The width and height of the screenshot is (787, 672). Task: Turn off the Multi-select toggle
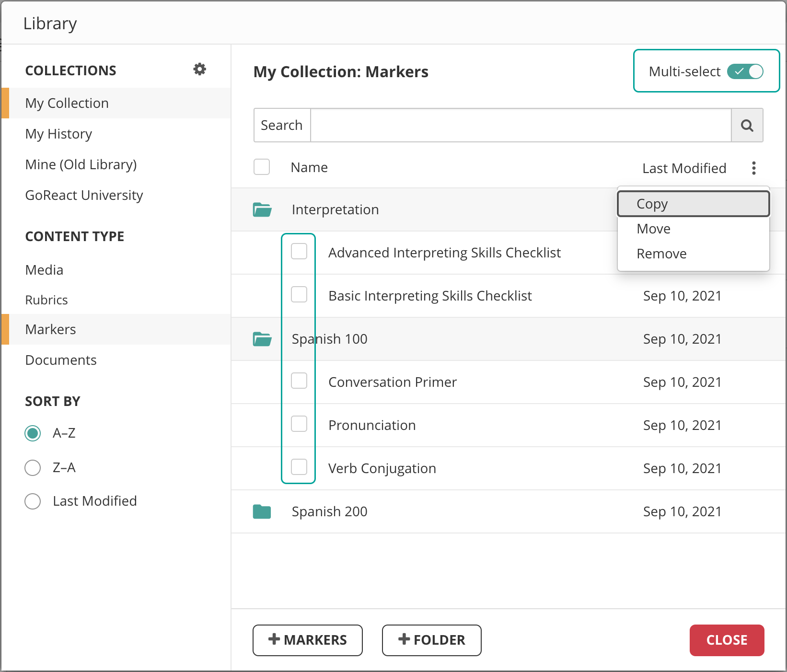[x=745, y=71]
